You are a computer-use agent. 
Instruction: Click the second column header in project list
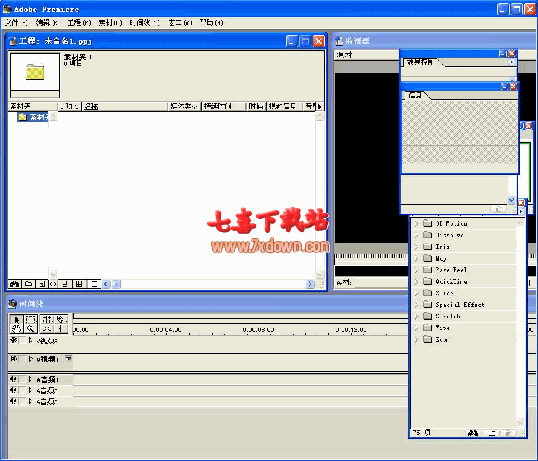tap(69, 106)
